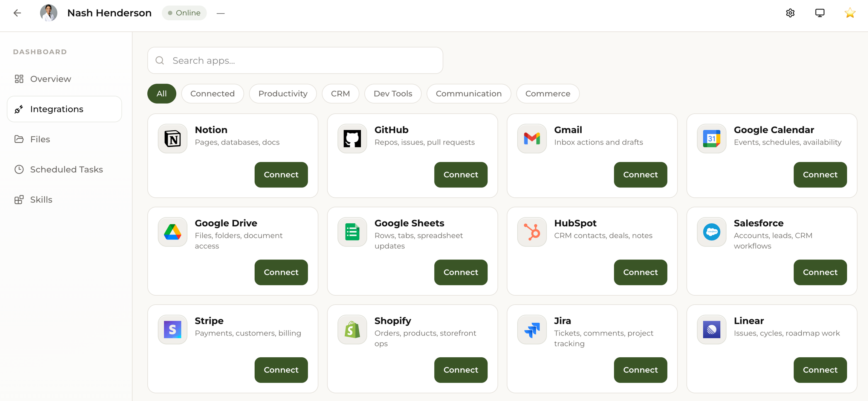868x401 pixels.
Task: Click the Nash Henderson name text
Action: (x=109, y=13)
